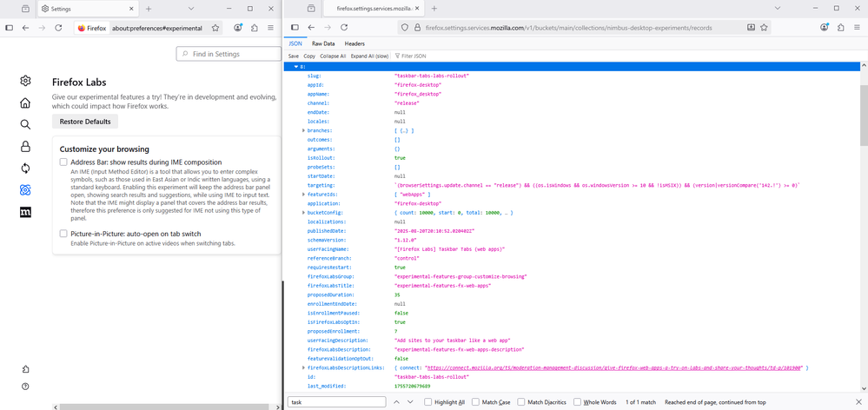The image size is (868, 410).
Task: Click the Find in Settings search box
Action: tap(228, 54)
